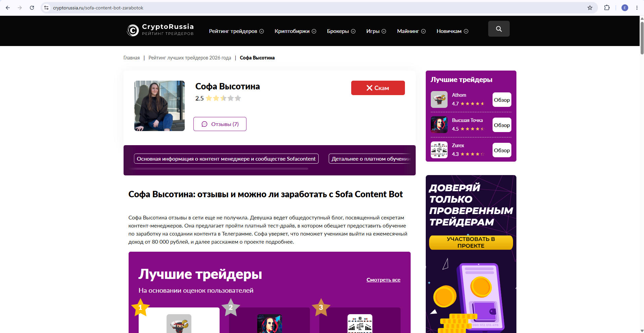Screen dimensions: 644x333
Task: Click the Высшая Точка 4.5 rating value
Action: click(455, 129)
